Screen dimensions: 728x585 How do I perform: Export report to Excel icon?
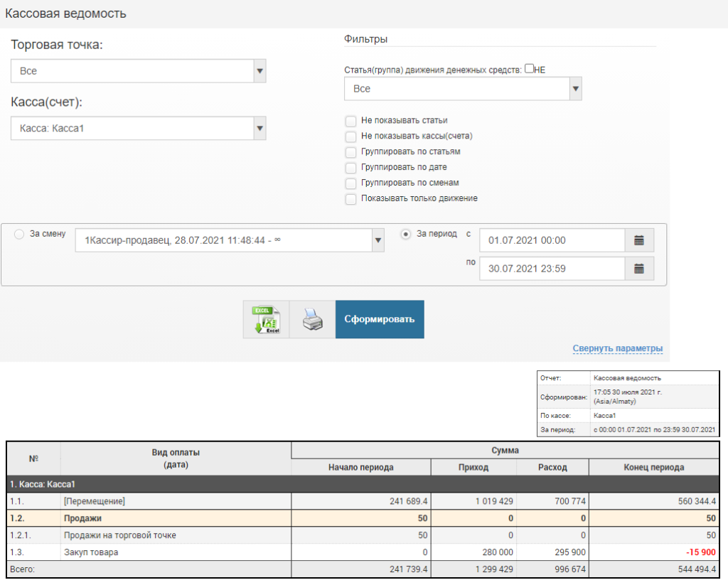267,320
